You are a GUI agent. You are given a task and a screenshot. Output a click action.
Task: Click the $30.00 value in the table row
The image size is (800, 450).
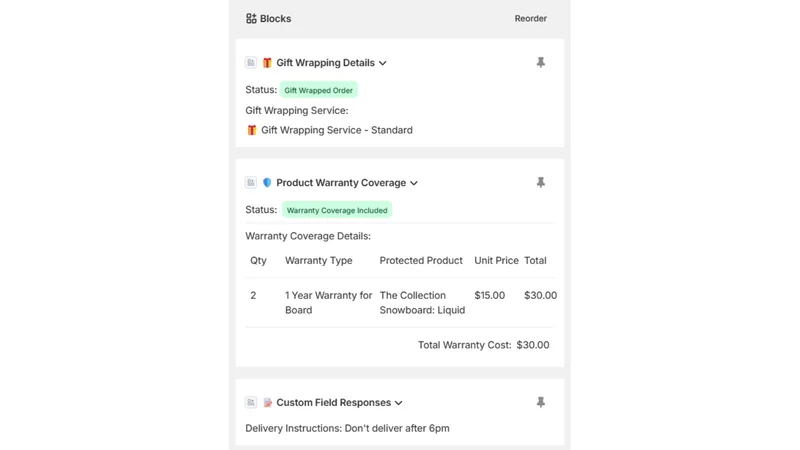click(540, 295)
